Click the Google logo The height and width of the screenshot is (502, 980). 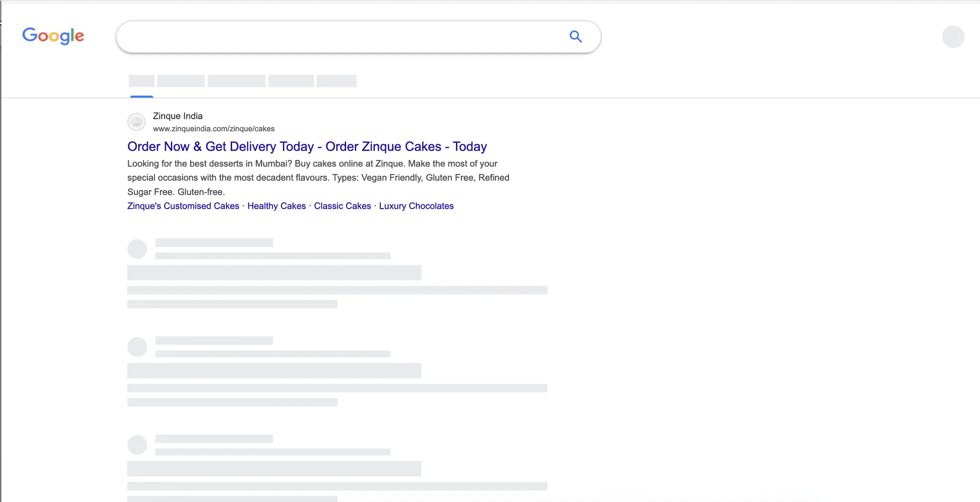pos(53,36)
